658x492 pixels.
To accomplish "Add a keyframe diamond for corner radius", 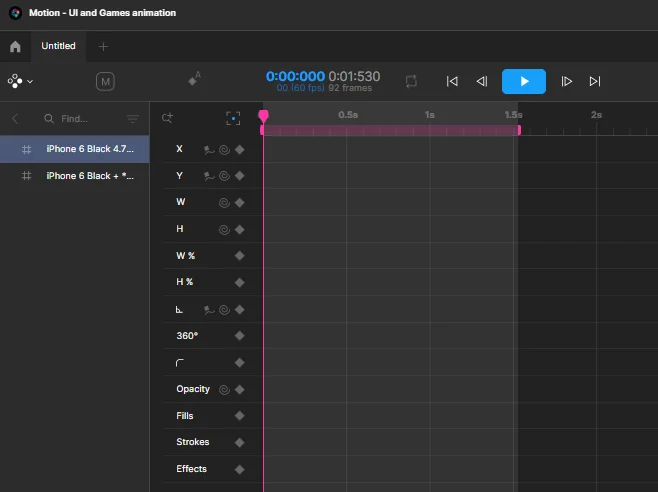I will tap(240, 363).
